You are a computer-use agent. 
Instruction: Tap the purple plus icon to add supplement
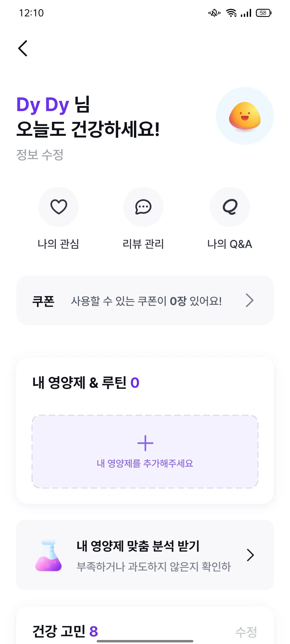[145, 443]
